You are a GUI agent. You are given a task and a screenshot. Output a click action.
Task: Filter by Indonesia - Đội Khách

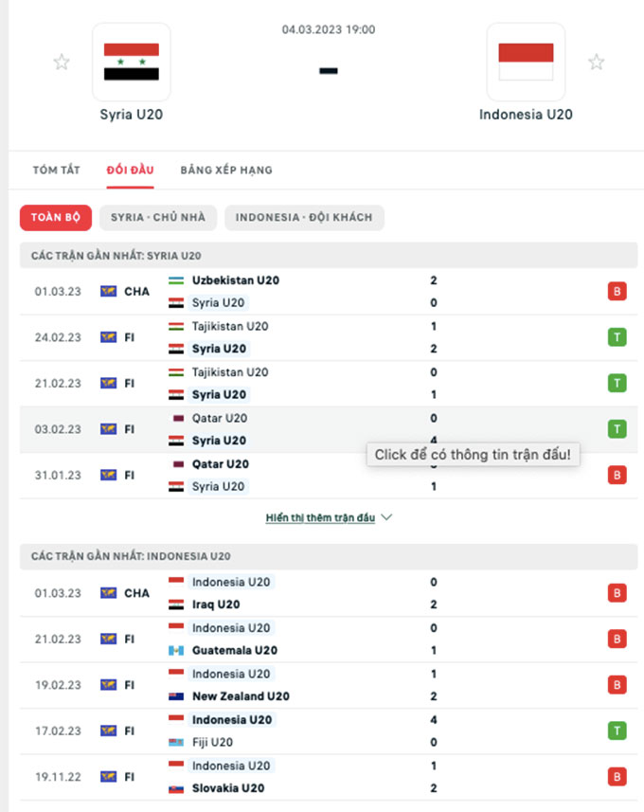(304, 218)
